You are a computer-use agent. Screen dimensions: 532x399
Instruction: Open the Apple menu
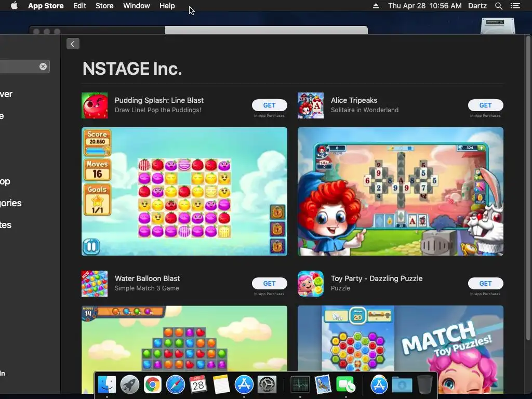14,6
